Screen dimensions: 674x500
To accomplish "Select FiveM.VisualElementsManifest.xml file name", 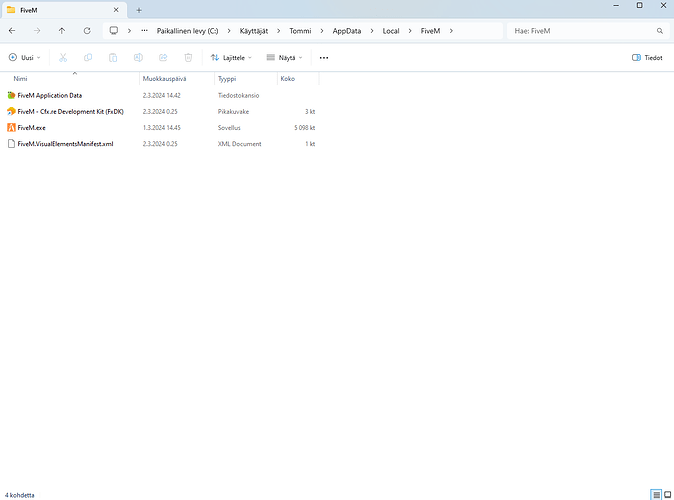I will (65, 144).
